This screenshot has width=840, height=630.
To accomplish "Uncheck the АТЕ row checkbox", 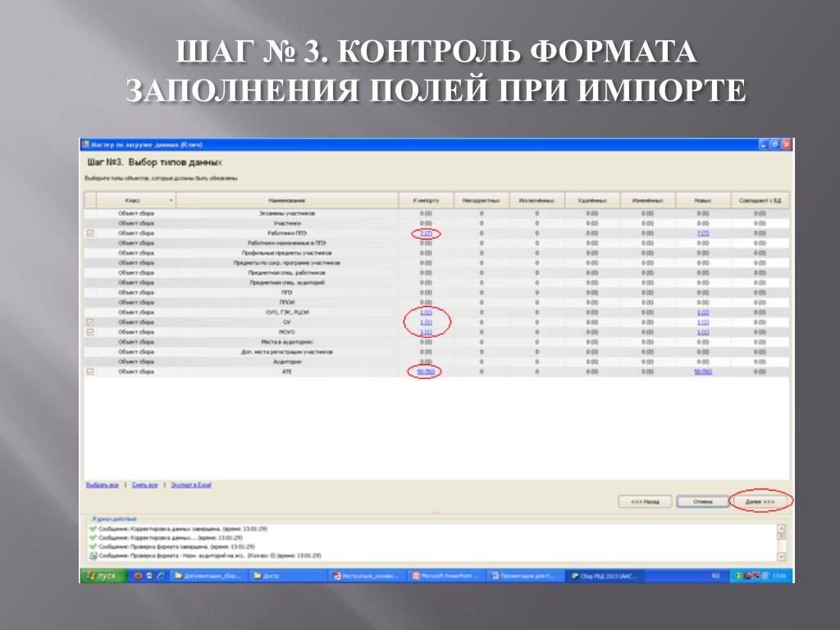I will tap(90, 372).
